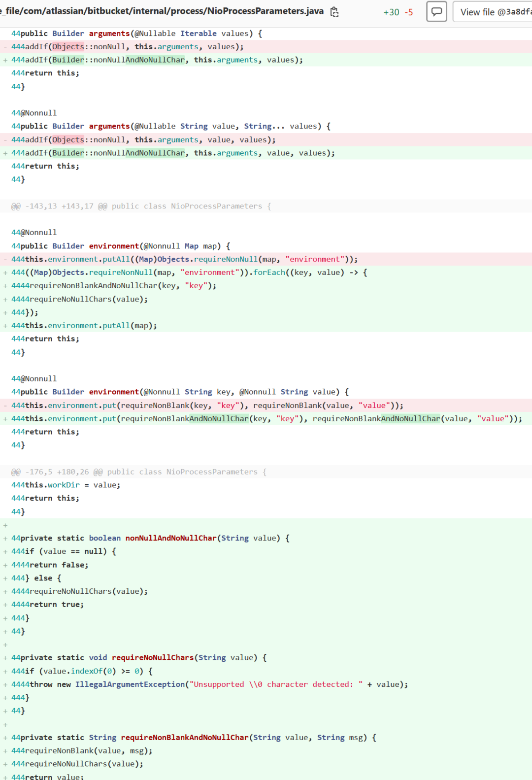The width and height of the screenshot is (532, 780).
Task: Click line 'public Builder arguments(@Nullable Iterable values)'
Action: point(266,34)
